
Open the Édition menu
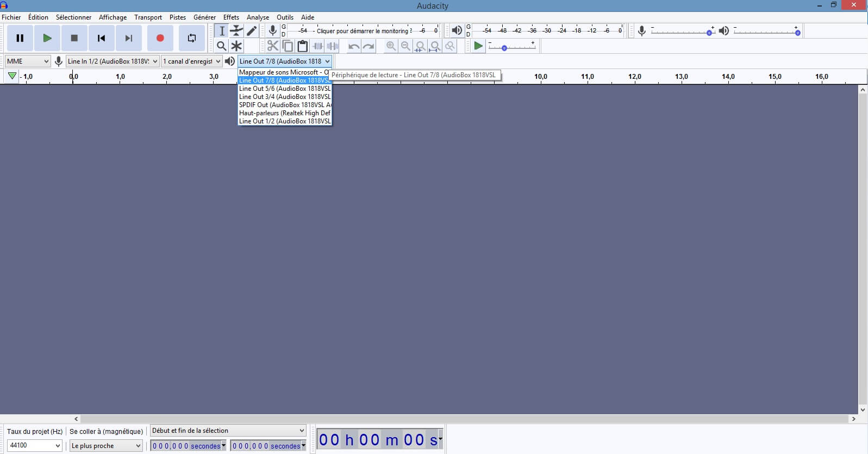click(x=38, y=17)
